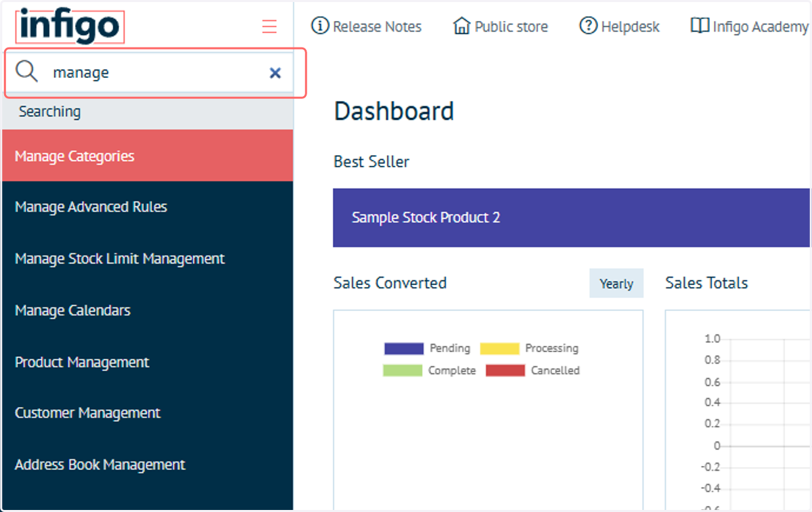Click the search magnifier icon

[x=27, y=71]
